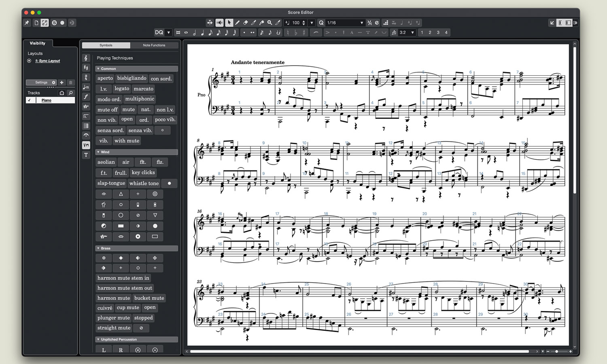Open the Holds and Pauses fermata category
Viewport: 607px width, 364px height.
[x=86, y=135]
